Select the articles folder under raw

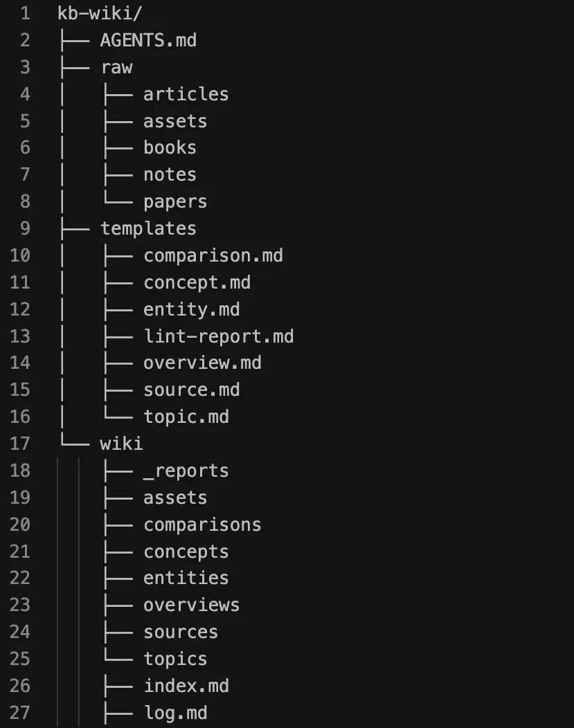[x=186, y=94]
